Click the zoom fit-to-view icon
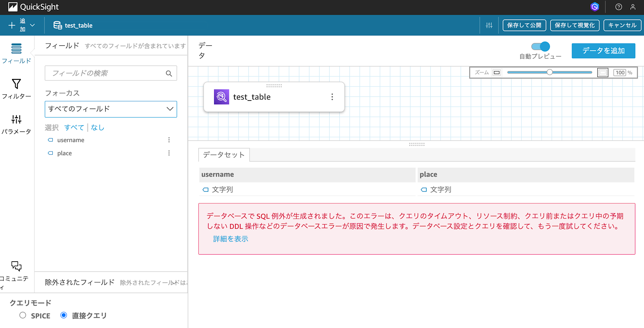This screenshot has height=328, width=644. click(602, 72)
